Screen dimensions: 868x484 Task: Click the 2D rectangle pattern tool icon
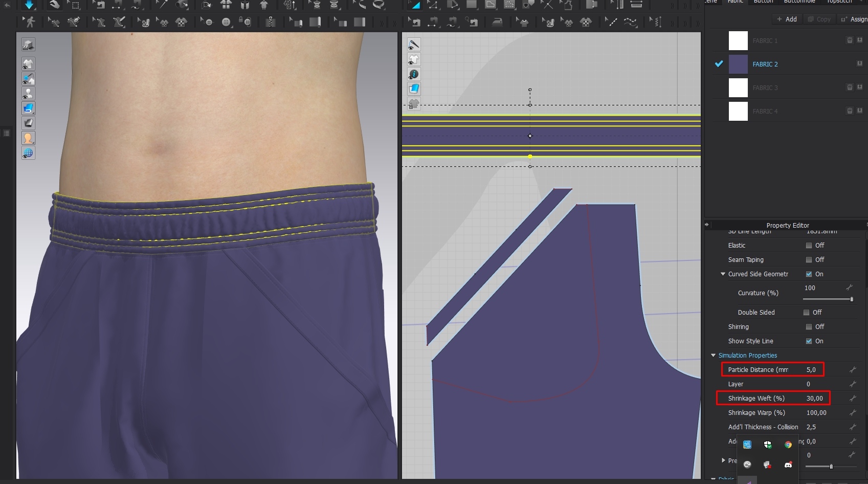click(x=472, y=5)
